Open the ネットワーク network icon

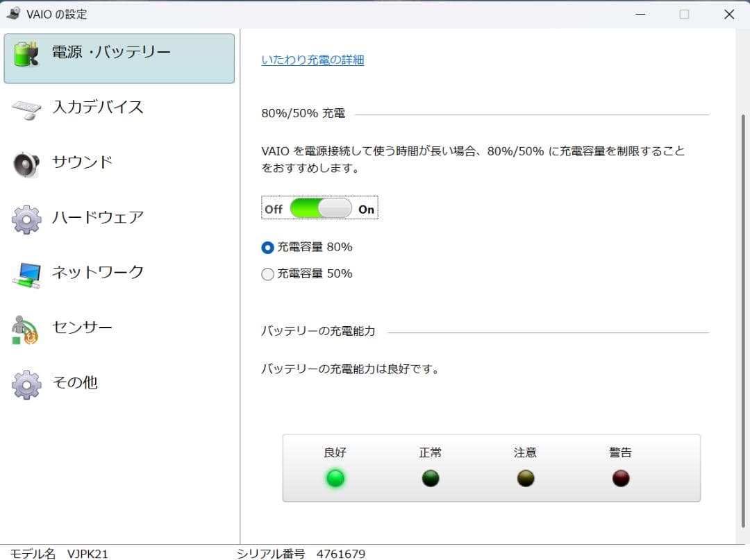tap(26, 273)
